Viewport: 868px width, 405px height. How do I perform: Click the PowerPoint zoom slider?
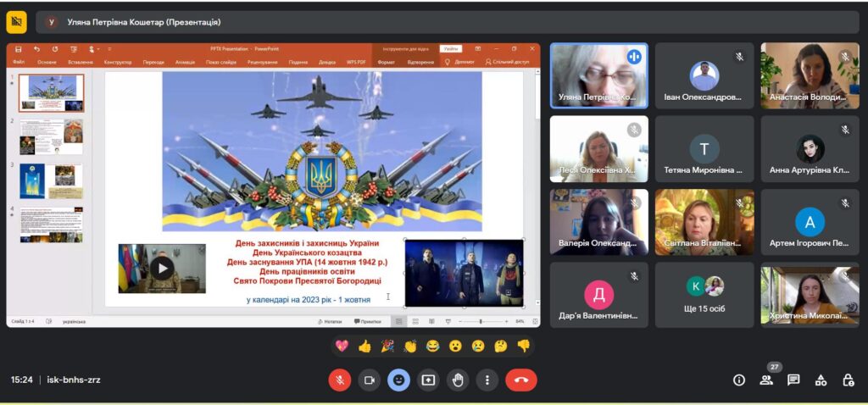[x=481, y=322]
